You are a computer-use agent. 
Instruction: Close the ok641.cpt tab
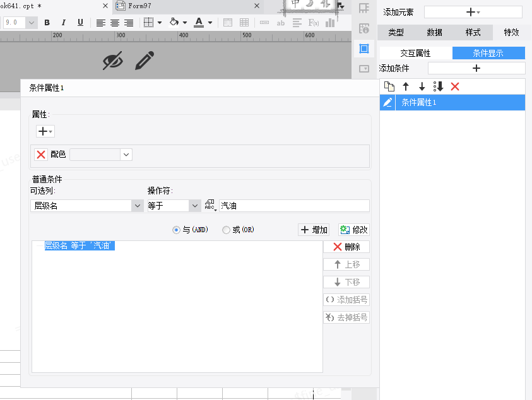(x=105, y=6)
